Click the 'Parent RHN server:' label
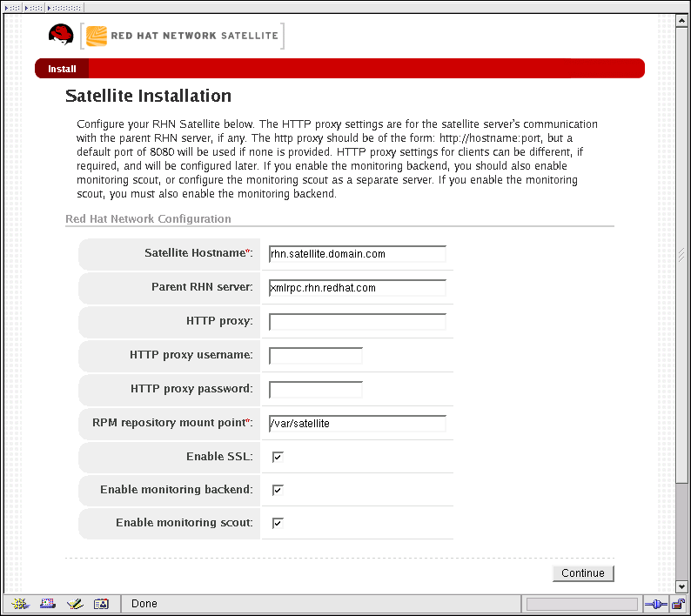691x616 pixels. pyautogui.click(x=202, y=287)
